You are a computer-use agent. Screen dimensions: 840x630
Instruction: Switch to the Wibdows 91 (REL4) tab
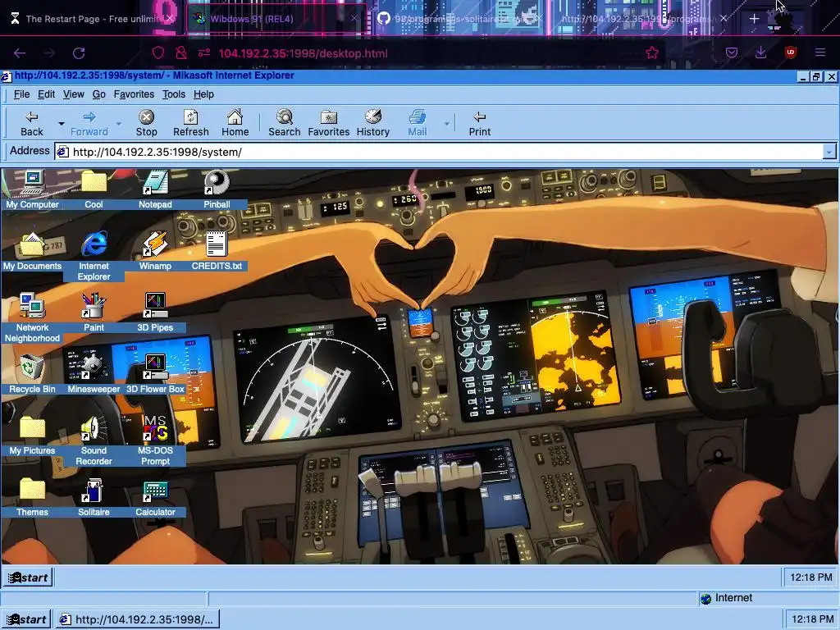point(276,19)
